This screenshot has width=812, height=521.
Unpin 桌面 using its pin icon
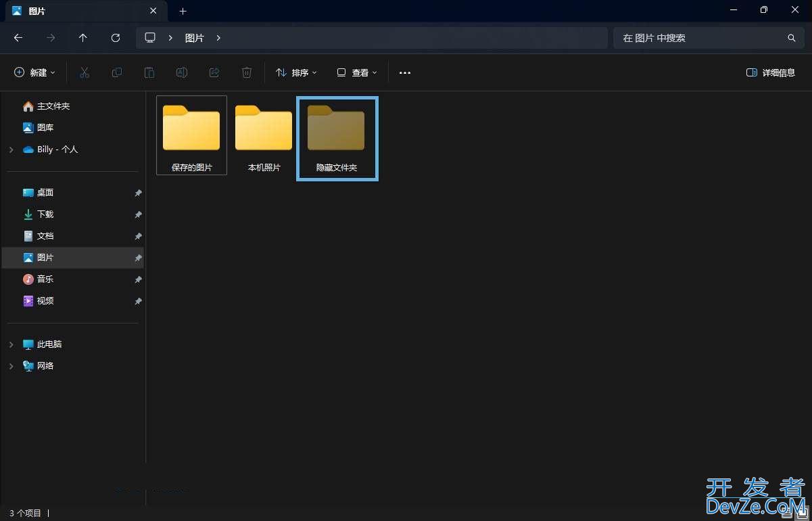(138, 193)
